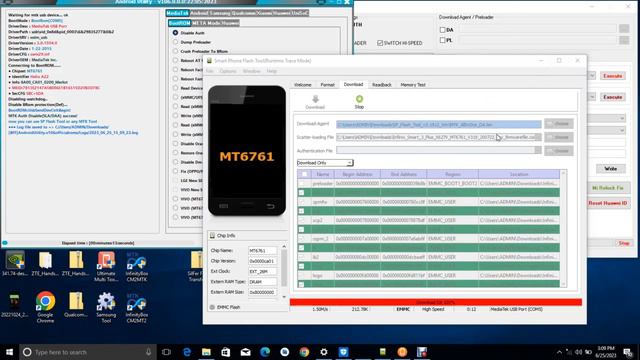This screenshot has width=640, height=360.
Task: Click the Mi Relock Fix button
Action: [607, 188]
